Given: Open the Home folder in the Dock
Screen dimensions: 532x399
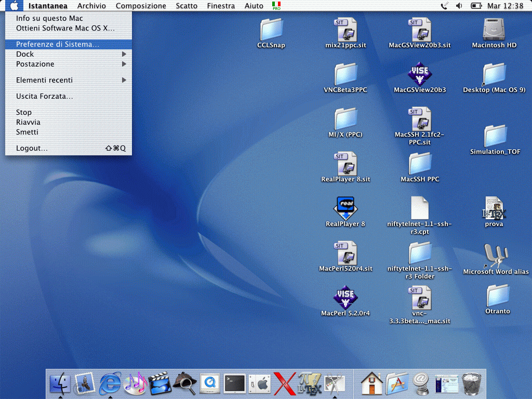Looking at the screenshot, I should [x=372, y=383].
